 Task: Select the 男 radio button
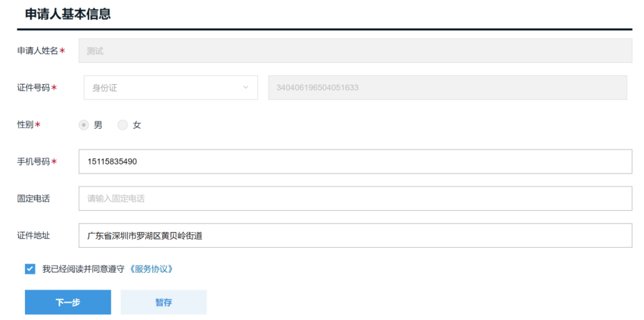coord(84,125)
